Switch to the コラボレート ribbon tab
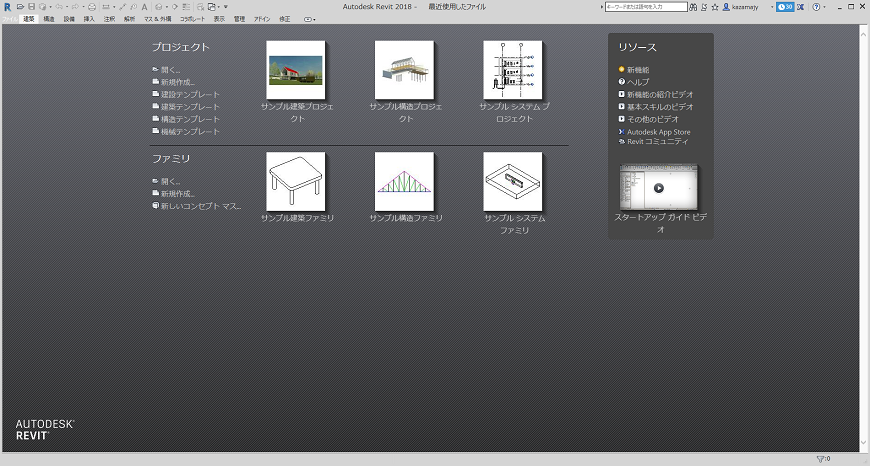Image resolution: width=870 pixels, height=466 pixels. (x=192, y=19)
